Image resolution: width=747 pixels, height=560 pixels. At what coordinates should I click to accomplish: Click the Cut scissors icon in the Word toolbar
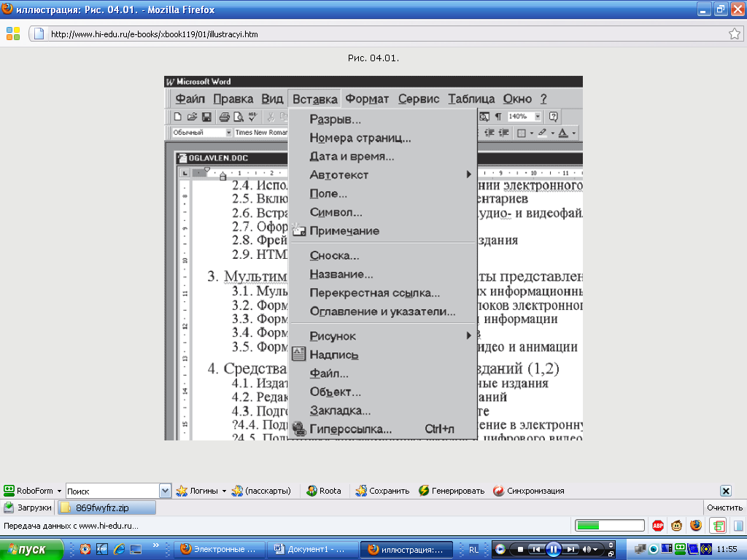tap(271, 117)
